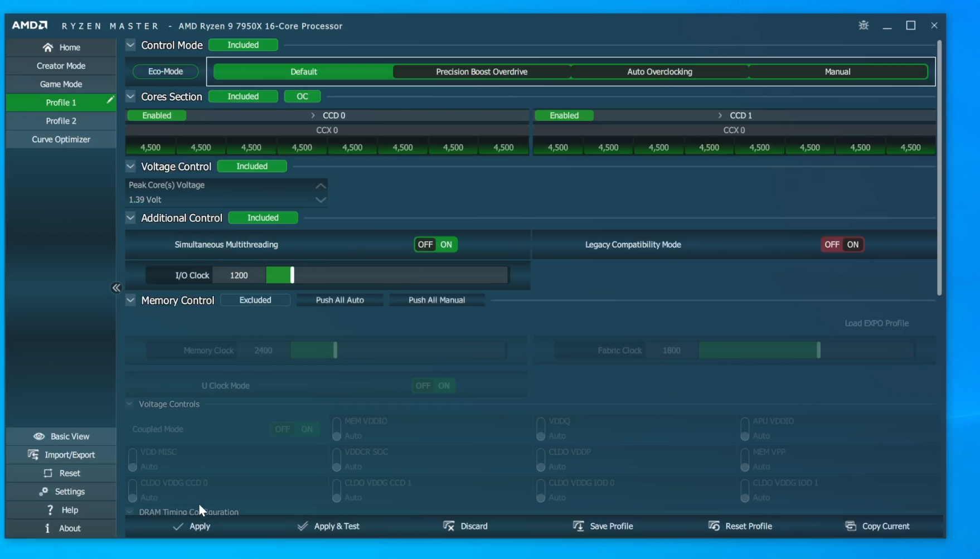Expand the CCD 0 arrow
Viewport: 980px width, 559px height.
click(313, 115)
